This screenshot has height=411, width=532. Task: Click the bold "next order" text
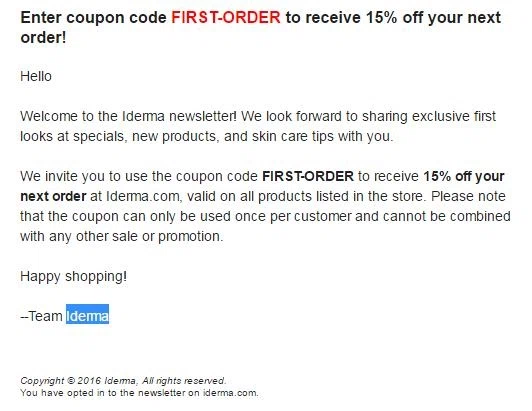pos(53,196)
